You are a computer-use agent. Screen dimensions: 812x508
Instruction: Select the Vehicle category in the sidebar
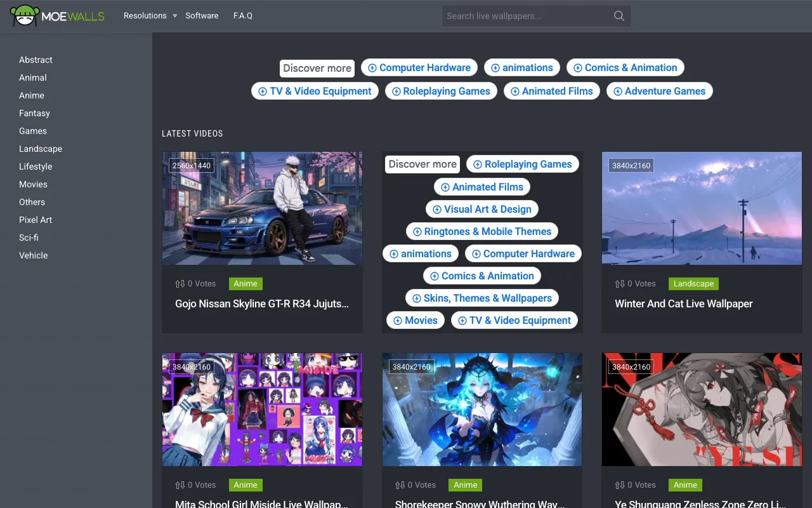coord(34,255)
